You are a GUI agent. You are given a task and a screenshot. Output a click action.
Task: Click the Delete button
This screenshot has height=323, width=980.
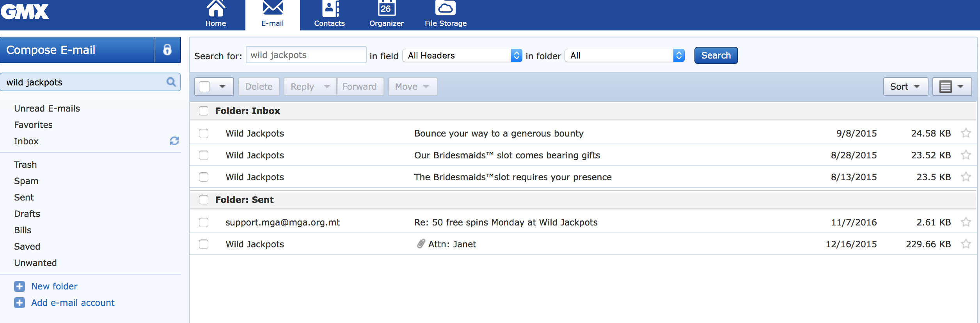[x=259, y=87]
